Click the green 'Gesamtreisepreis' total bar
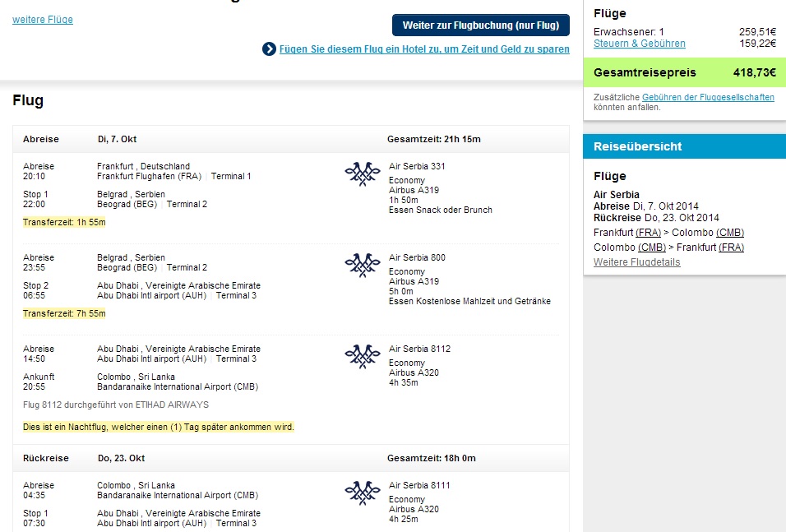 point(684,72)
